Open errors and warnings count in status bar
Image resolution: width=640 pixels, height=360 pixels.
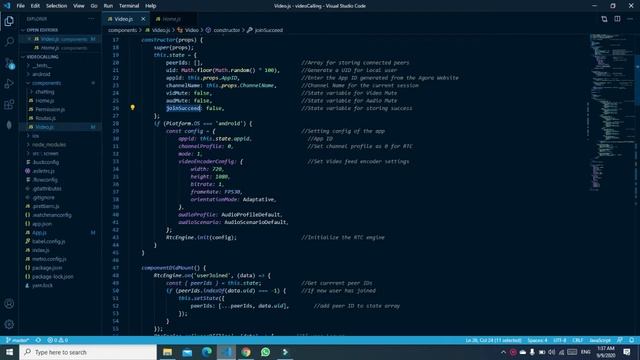pos(58,340)
